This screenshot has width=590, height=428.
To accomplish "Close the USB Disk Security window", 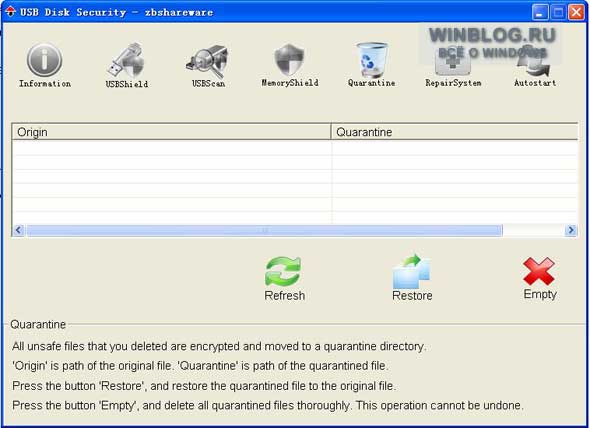I will pos(576,12).
